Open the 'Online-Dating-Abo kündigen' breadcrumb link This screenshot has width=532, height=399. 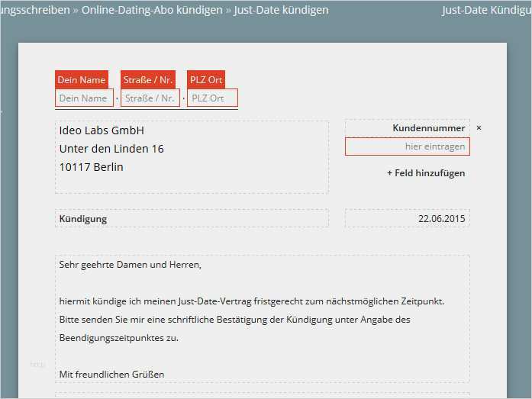(152, 10)
